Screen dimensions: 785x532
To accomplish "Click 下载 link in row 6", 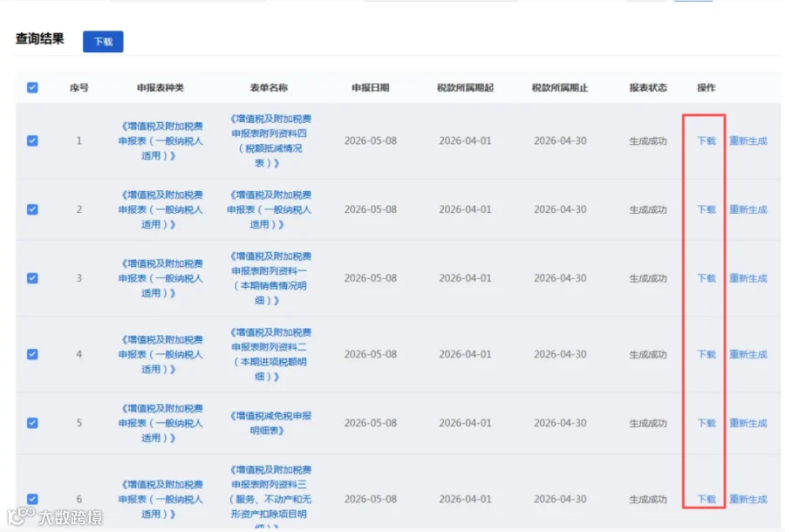I will pos(706,499).
